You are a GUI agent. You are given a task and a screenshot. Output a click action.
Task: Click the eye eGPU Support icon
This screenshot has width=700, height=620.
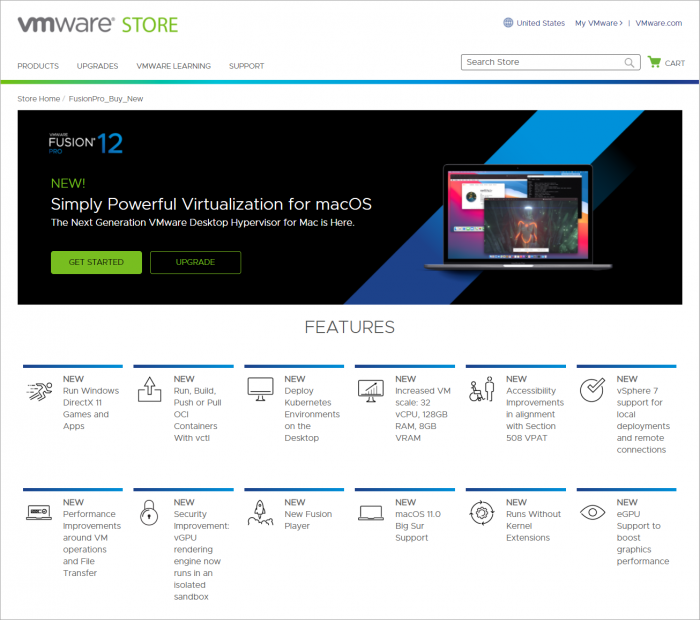pos(592,512)
